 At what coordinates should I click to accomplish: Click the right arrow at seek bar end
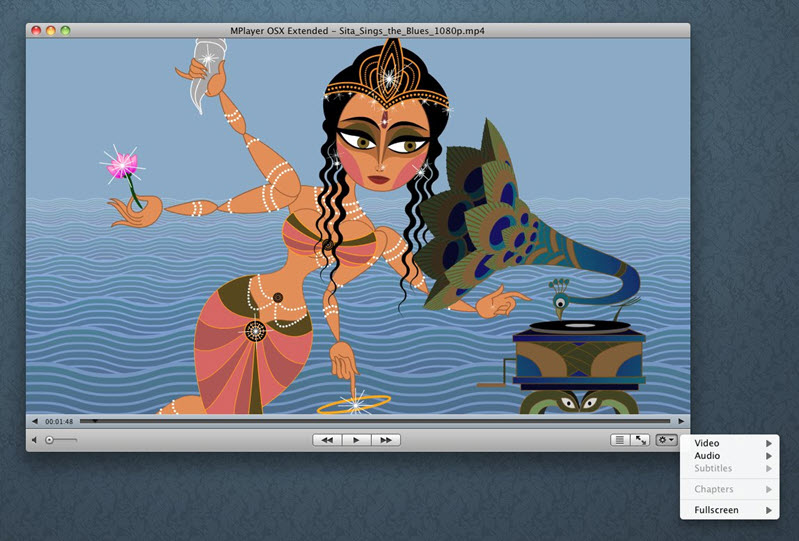point(682,421)
